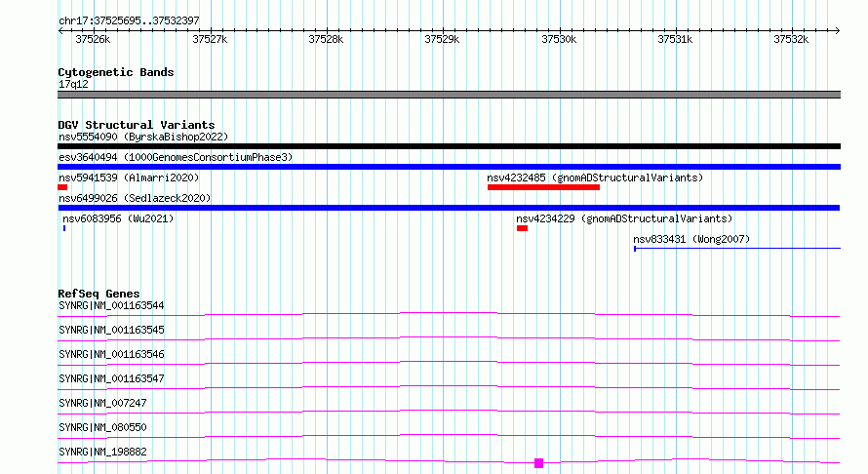868x474 pixels.
Task: Click the DGV Structural Variants track title
Action: point(137,125)
